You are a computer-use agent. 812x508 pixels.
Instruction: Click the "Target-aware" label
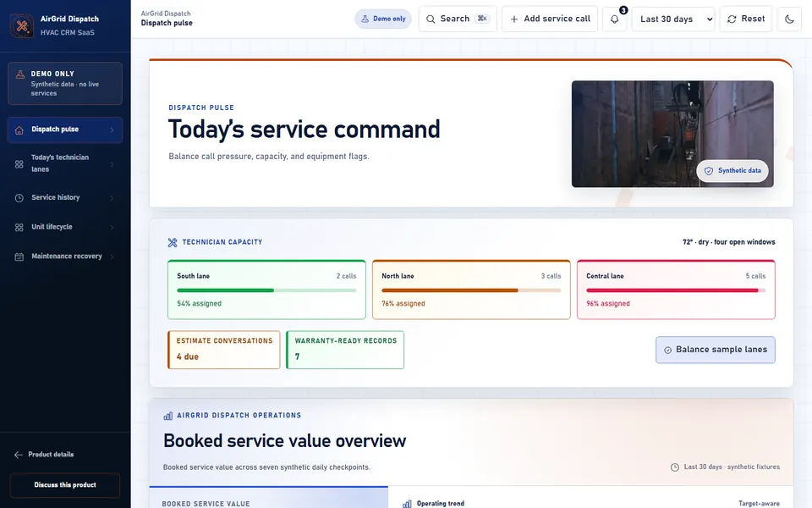point(759,503)
